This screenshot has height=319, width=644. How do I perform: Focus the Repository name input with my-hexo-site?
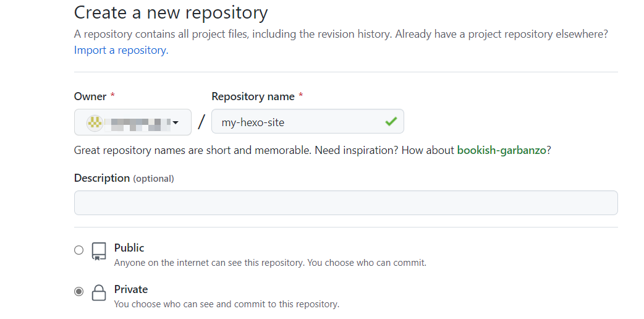[x=297, y=122]
